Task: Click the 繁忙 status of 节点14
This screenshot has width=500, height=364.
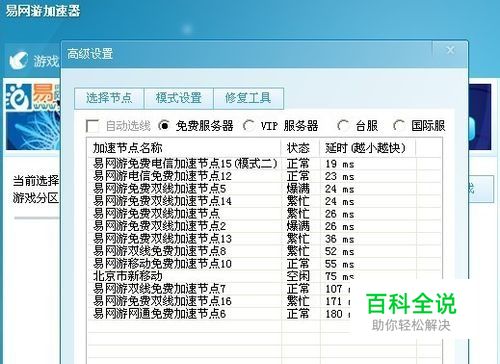Action: click(x=298, y=201)
